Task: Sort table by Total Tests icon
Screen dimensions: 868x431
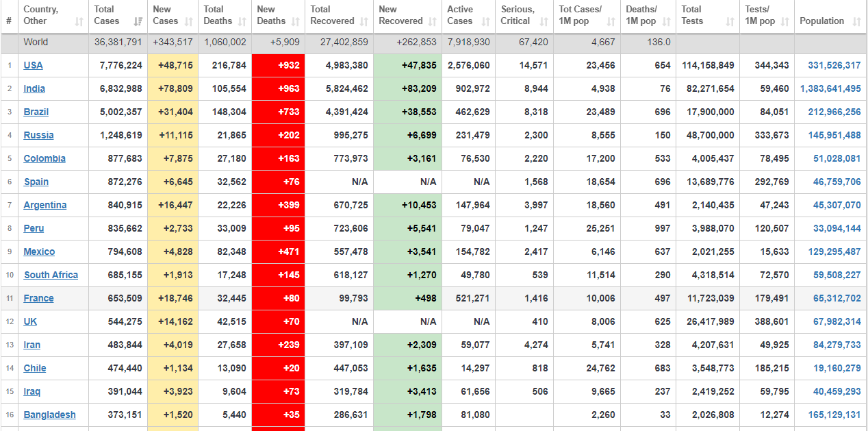Action: point(730,22)
